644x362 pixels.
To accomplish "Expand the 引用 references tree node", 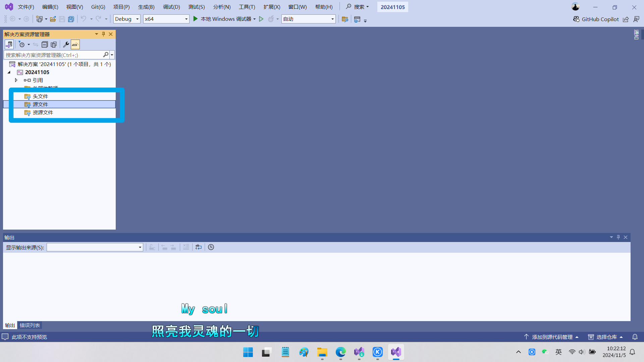I will [16, 80].
